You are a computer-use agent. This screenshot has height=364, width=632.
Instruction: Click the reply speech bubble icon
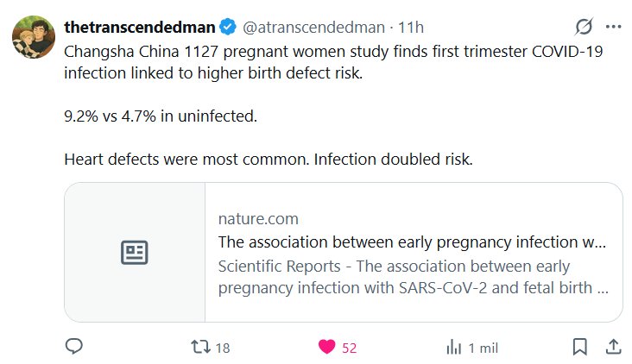click(74, 347)
